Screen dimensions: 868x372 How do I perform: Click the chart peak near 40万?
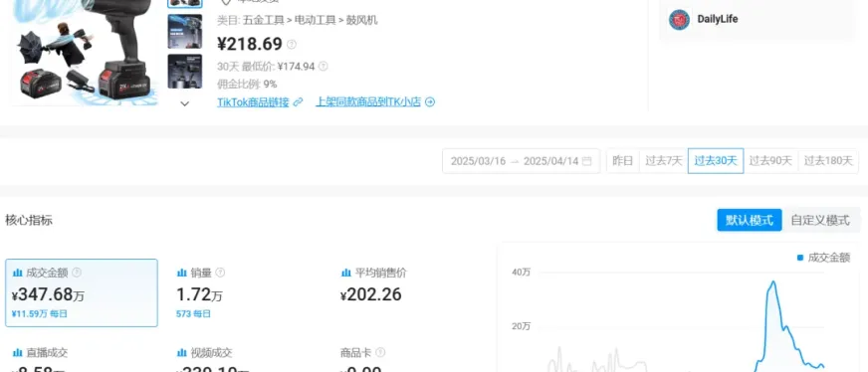tap(772, 281)
